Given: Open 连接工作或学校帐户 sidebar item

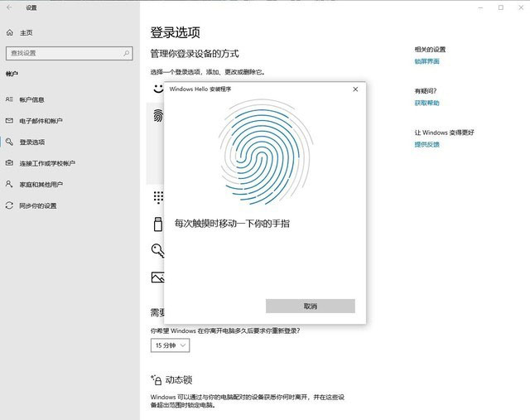Looking at the screenshot, I should tap(70, 163).
